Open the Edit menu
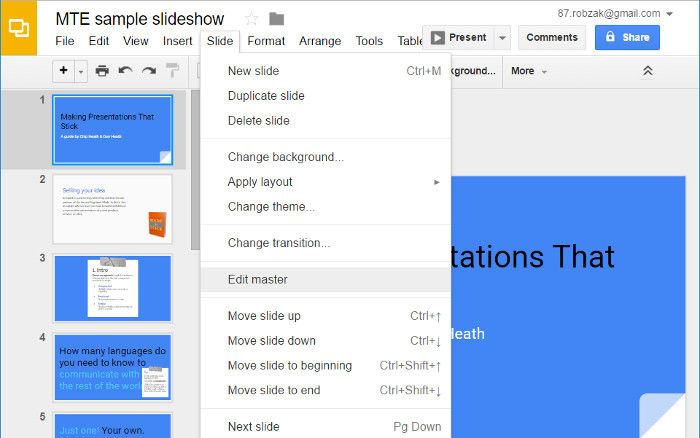Viewport: 700px width, 438px height. coord(99,41)
